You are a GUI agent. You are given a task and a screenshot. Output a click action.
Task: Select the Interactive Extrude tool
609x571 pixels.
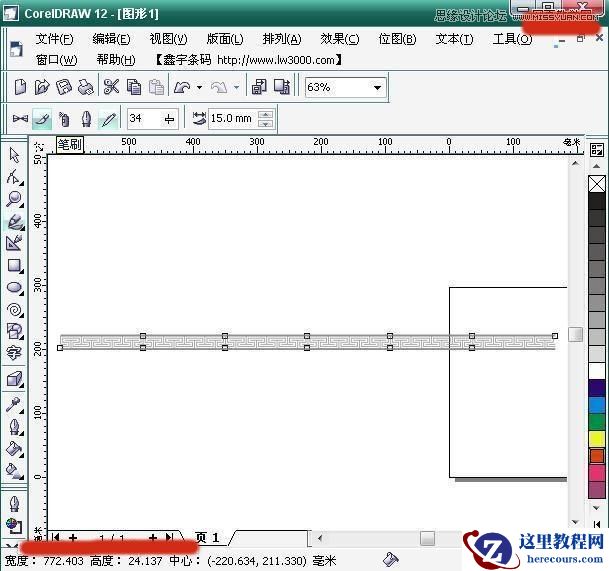(x=14, y=379)
